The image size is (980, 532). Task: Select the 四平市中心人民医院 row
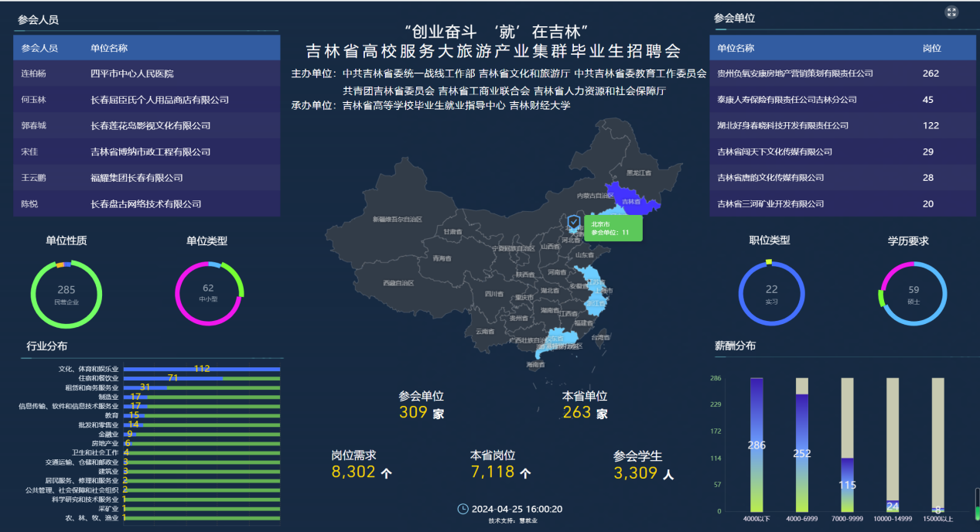[147, 73]
